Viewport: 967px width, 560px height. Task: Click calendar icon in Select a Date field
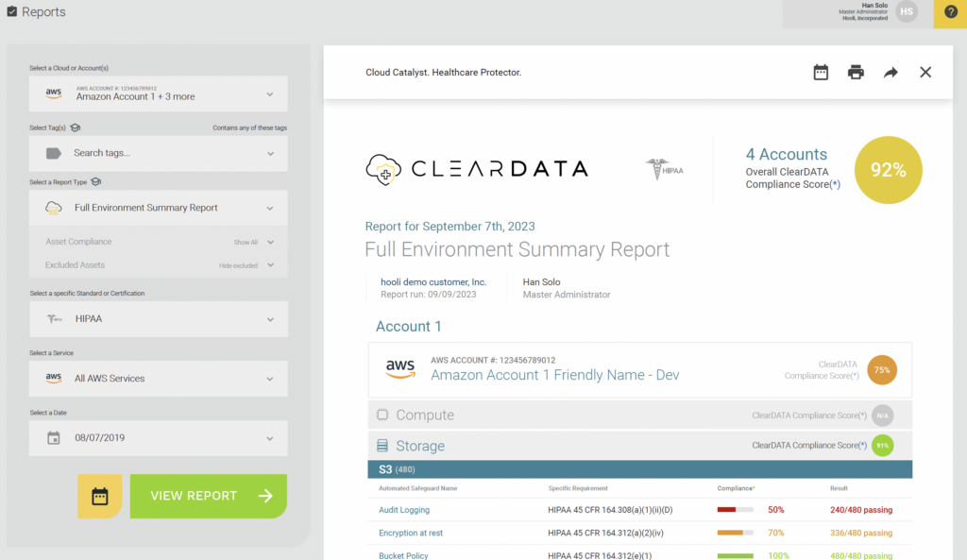[54, 438]
